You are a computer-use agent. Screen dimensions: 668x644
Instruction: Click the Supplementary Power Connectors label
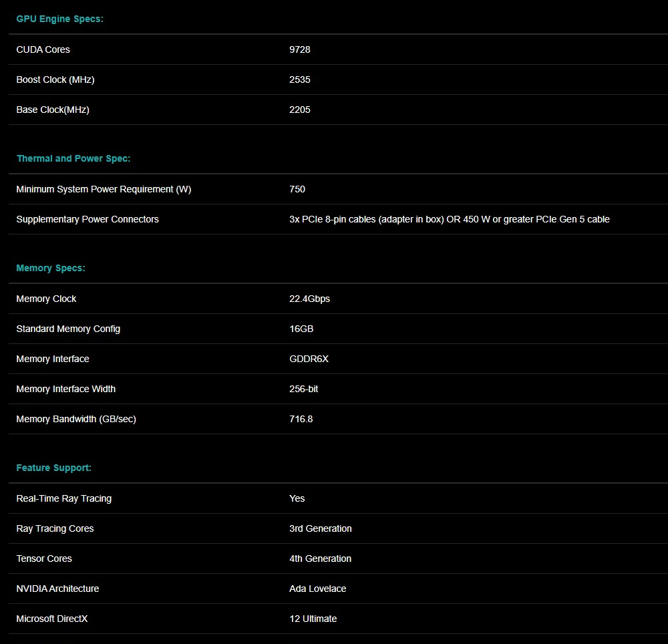click(88, 219)
